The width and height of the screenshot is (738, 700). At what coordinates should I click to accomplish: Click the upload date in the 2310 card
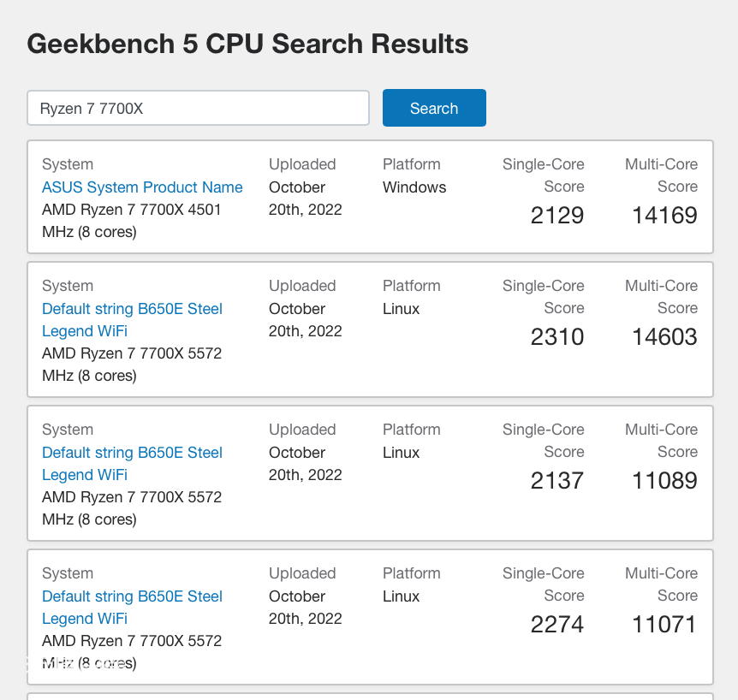pos(305,320)
